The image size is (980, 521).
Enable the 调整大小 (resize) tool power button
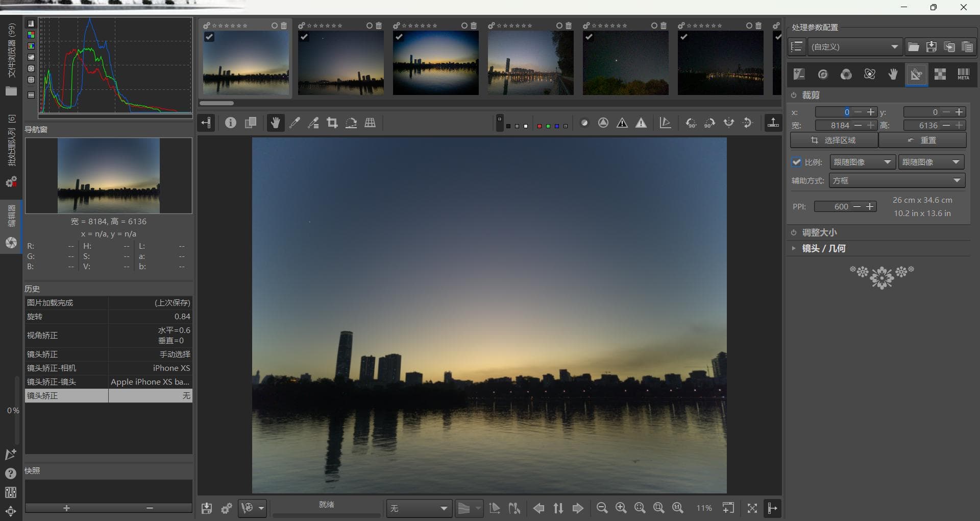[x=794, y=232]
